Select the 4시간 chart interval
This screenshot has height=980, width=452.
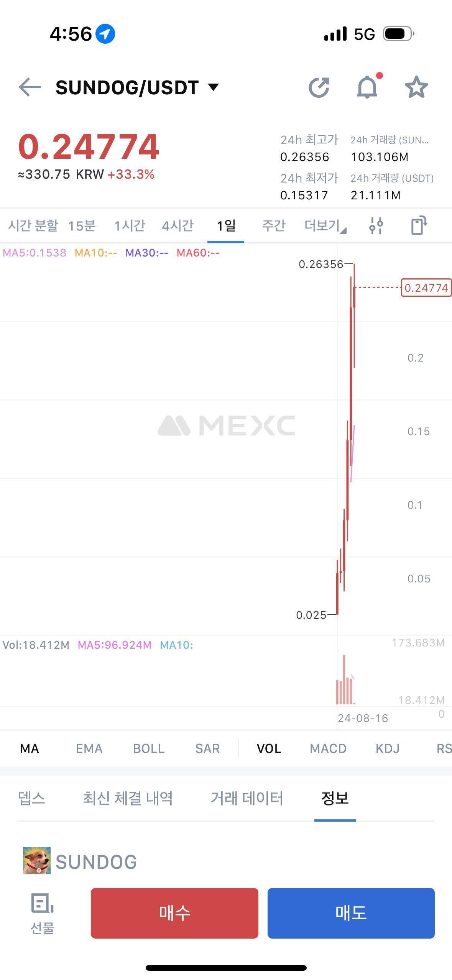[x=178, y=225]
